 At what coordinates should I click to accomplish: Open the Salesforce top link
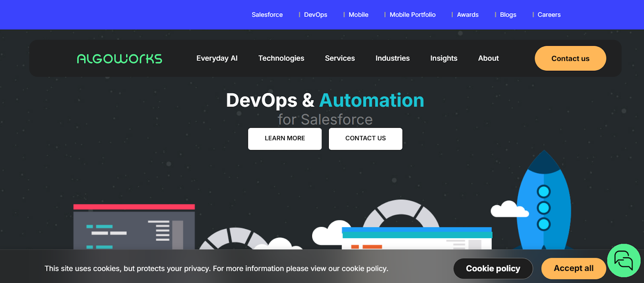(x=267, y=14)
